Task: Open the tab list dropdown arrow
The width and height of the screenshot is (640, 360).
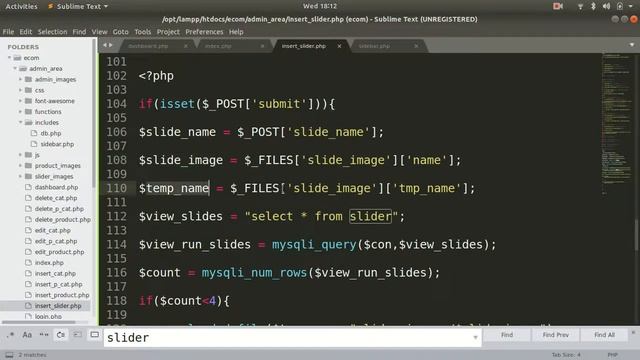Action: tap(631, 45)
